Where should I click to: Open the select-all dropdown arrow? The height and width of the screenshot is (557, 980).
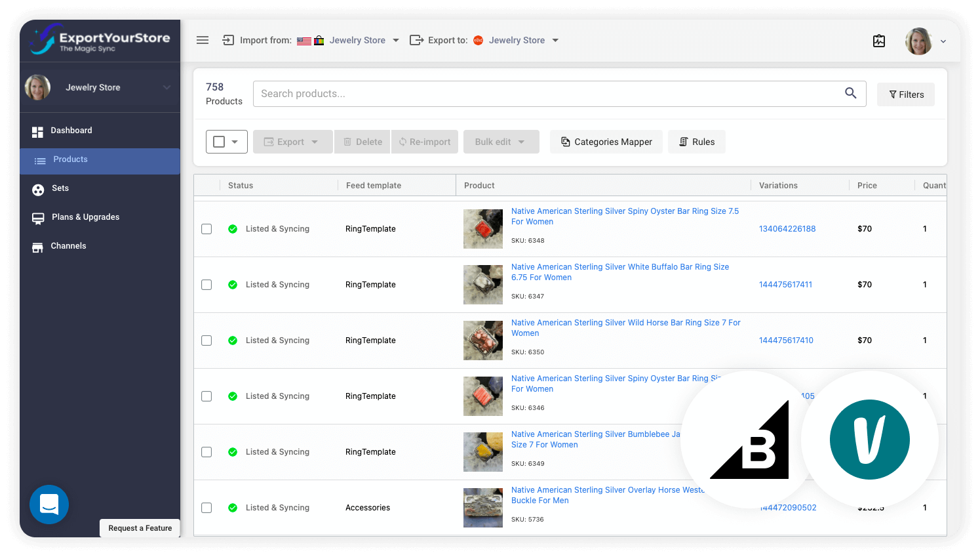[235, 142]
